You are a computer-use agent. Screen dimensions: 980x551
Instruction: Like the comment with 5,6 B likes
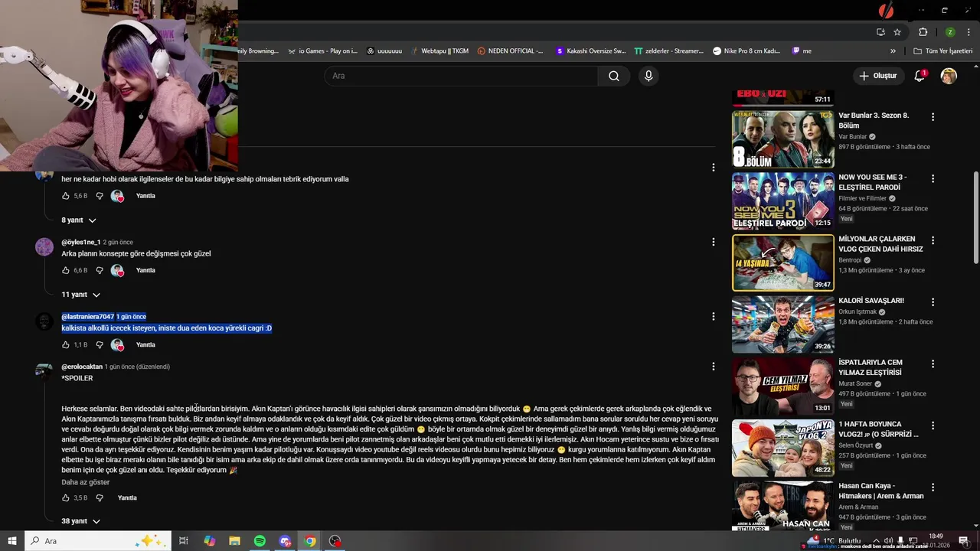66,196
